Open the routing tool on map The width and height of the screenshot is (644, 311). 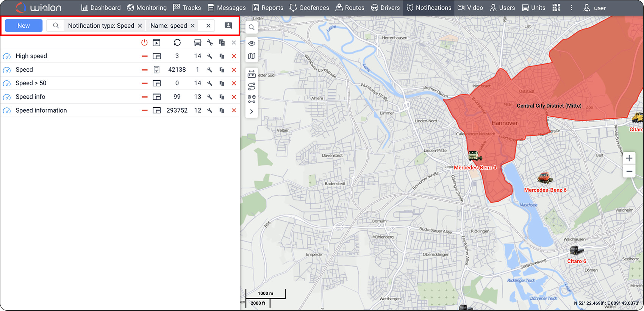(252, 86)
